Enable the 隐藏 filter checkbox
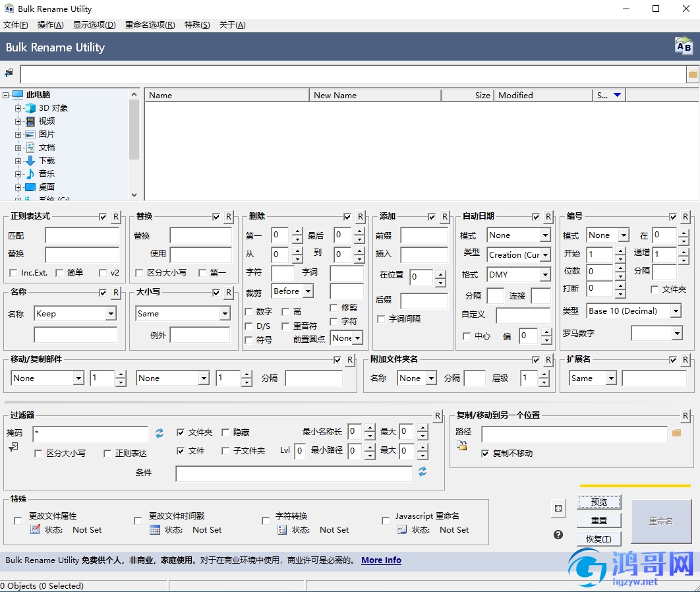Image resolution: width=700 pixels, height=592 pixels. (x=225, y=432)
